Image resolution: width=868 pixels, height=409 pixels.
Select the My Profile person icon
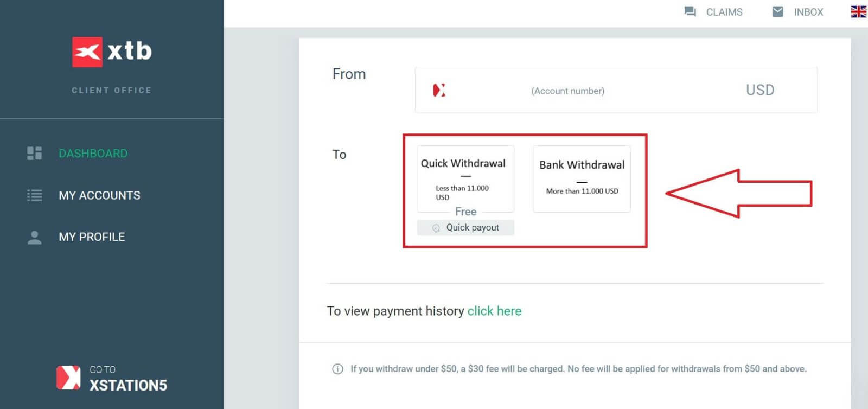pyautogui.click(x=34, y=237)
